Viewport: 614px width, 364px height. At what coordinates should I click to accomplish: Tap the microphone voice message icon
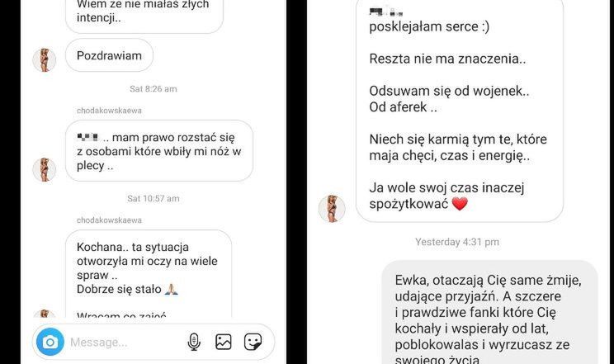pyautogui.click(x=194, y=342)
